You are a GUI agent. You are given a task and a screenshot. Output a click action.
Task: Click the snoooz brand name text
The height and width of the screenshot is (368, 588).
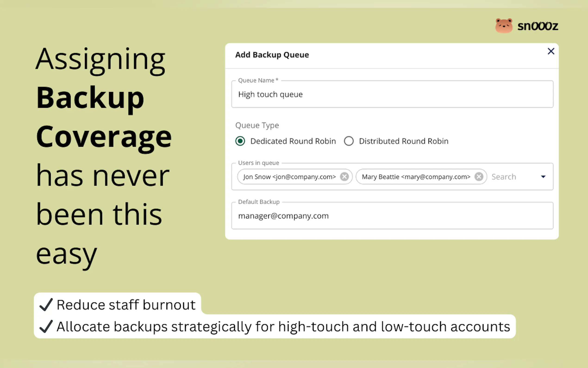[538, 26]
